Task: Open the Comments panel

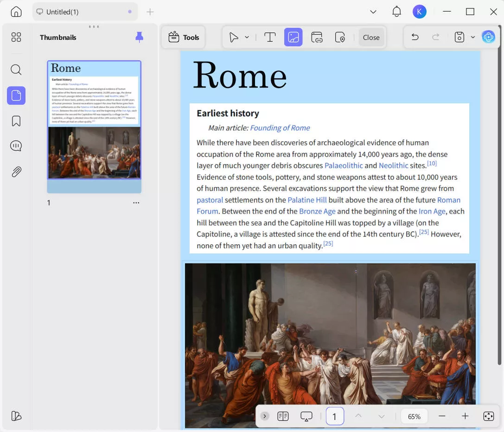Action: click(16, 146)
